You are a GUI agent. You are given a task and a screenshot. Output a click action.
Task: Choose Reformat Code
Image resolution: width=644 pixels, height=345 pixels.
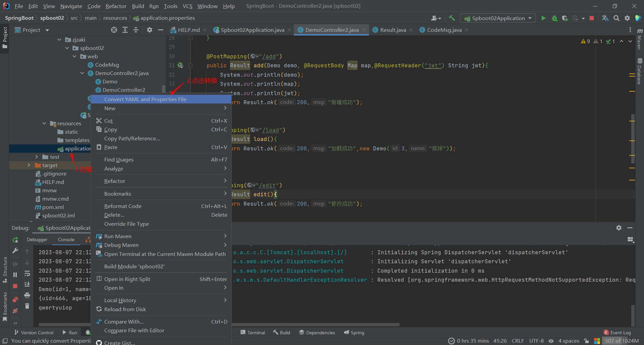(x=161, y=206)
